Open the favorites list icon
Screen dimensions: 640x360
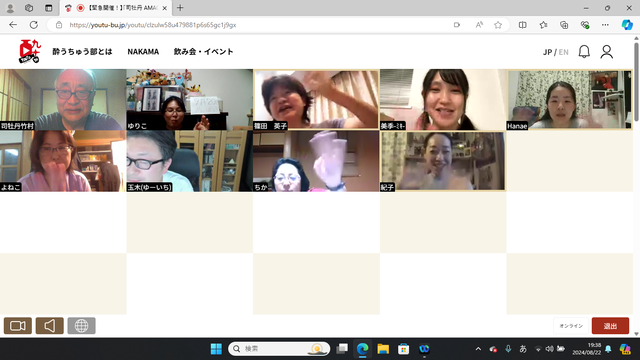tap(543, 25)
